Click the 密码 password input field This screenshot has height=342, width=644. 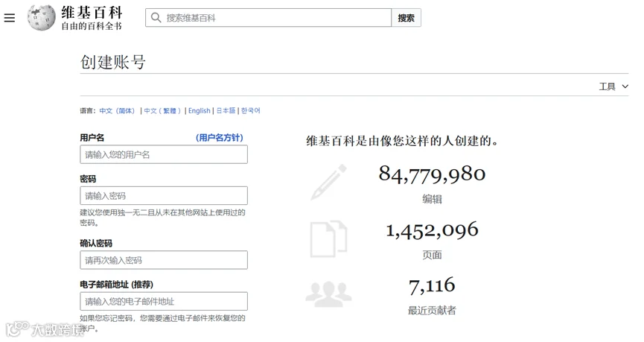(164, 196)
